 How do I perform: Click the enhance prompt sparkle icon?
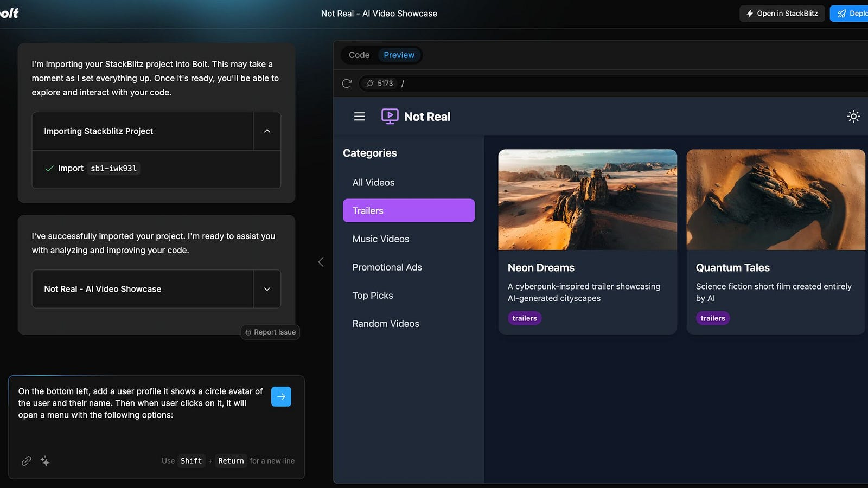pyautogui.click(x=45, y=461)
